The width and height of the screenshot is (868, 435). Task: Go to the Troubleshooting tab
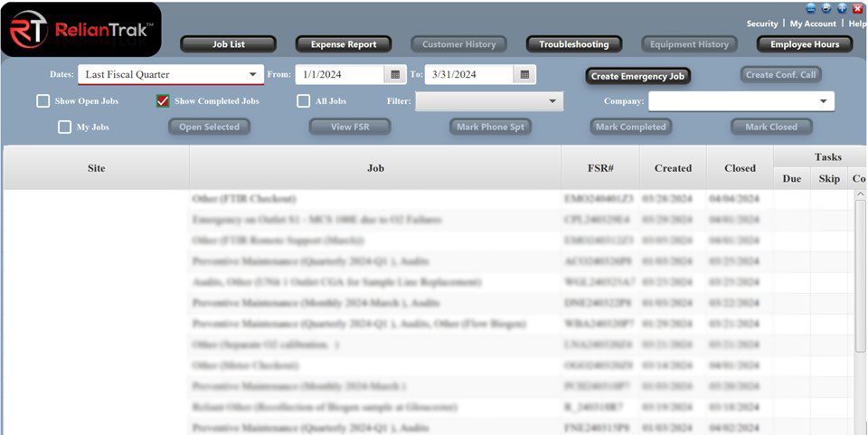tap(574, 44)
